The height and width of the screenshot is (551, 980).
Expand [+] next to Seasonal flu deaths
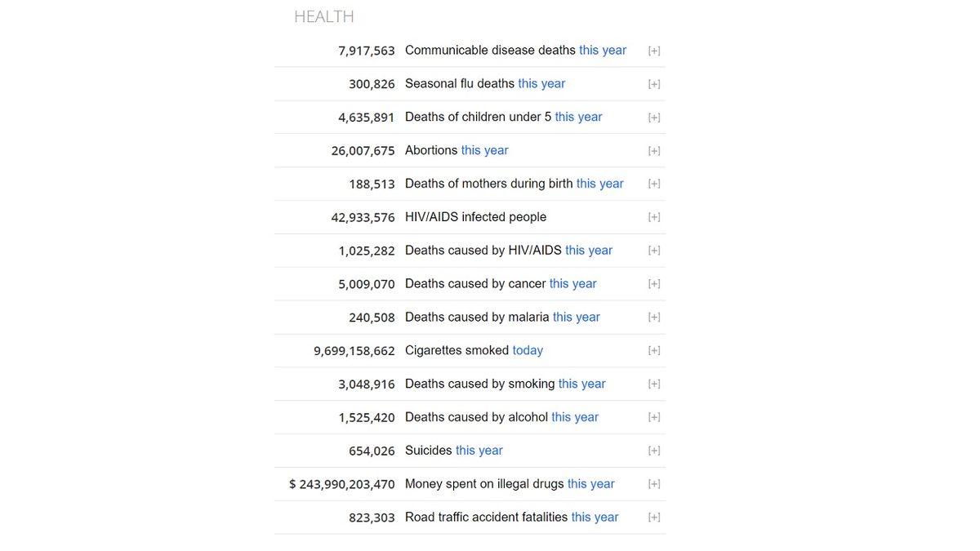pyautogui.click(x=654, y=84)
